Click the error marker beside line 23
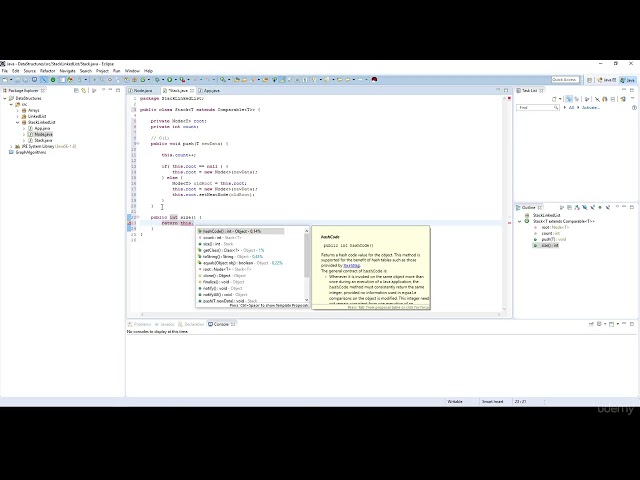Image resolution: width=640 pixels, height=480 pixels. 129,223
